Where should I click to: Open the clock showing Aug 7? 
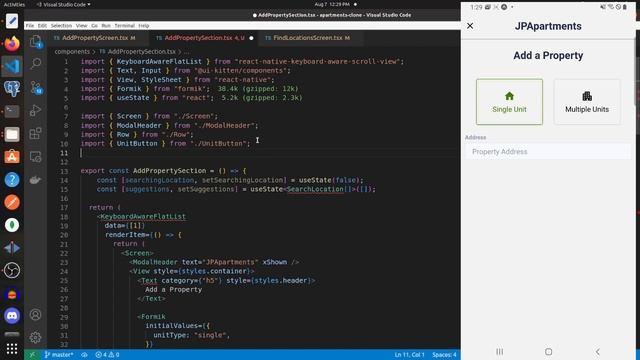tap(332, 4)
